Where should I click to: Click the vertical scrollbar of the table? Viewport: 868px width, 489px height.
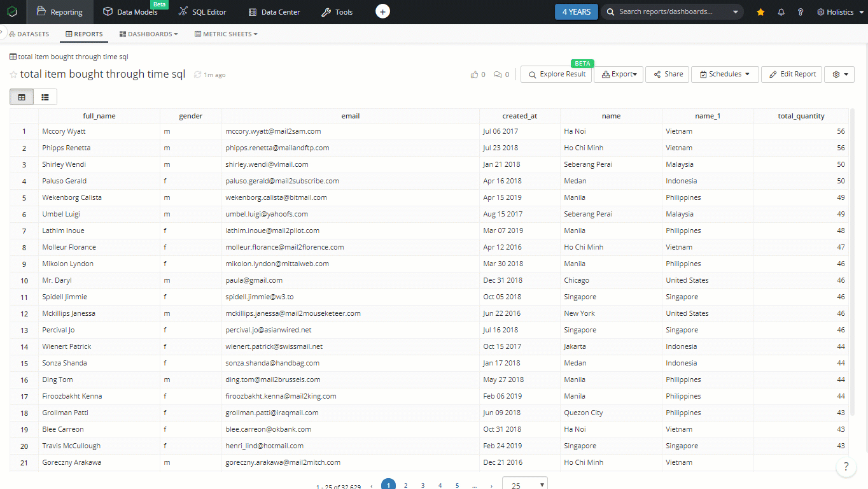[853, 255]
